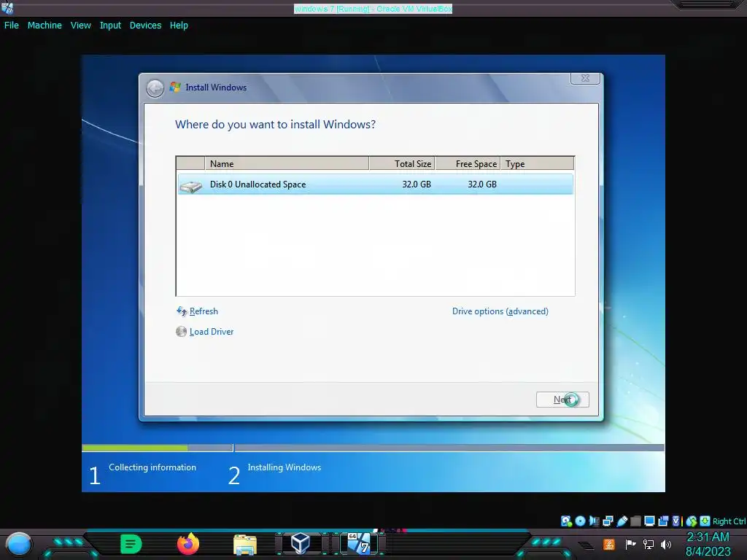Open the Input menu

(x=110, y=26)
